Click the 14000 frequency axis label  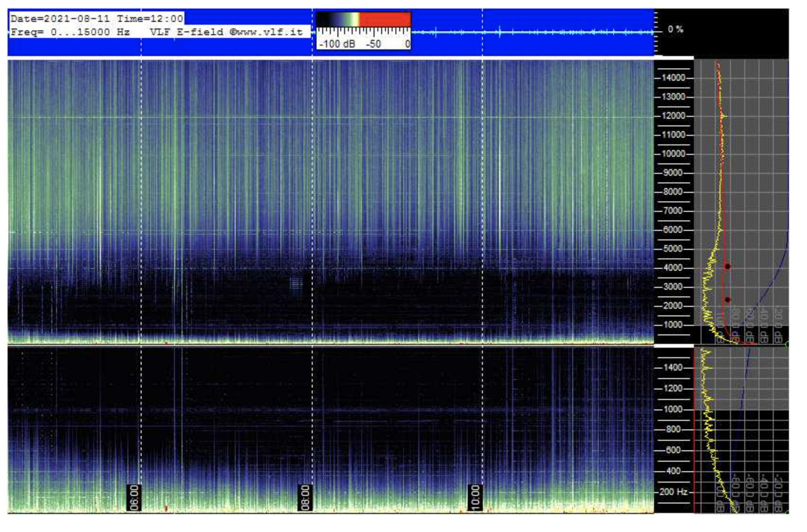coord(673,77)
